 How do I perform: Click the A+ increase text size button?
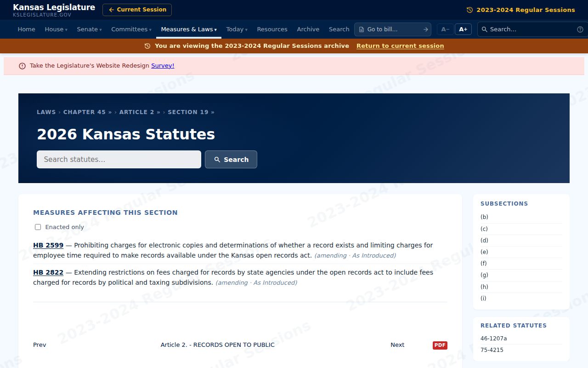pyautogui.click(x=463, y=29)
